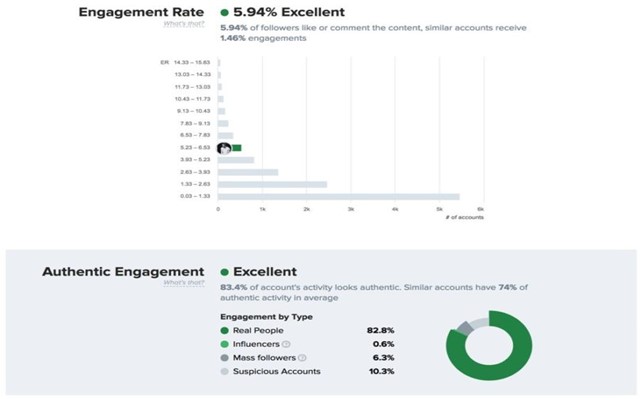The height and width of the screenshot is (399, 641).
Task: Open the Influencers info question mark icon
Action: click(x=286, y=344)
